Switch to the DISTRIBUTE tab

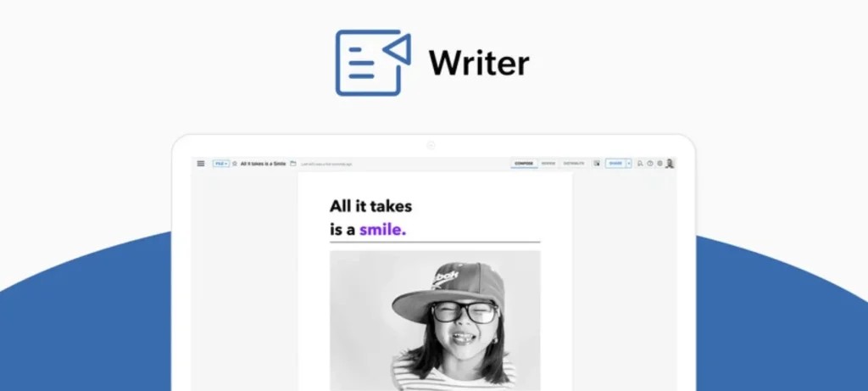tap(574, 164)
